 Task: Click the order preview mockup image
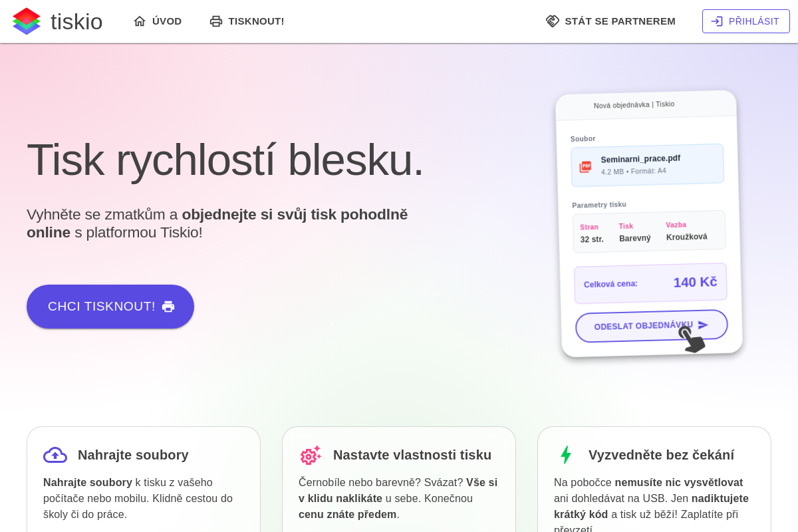[649, 223]
